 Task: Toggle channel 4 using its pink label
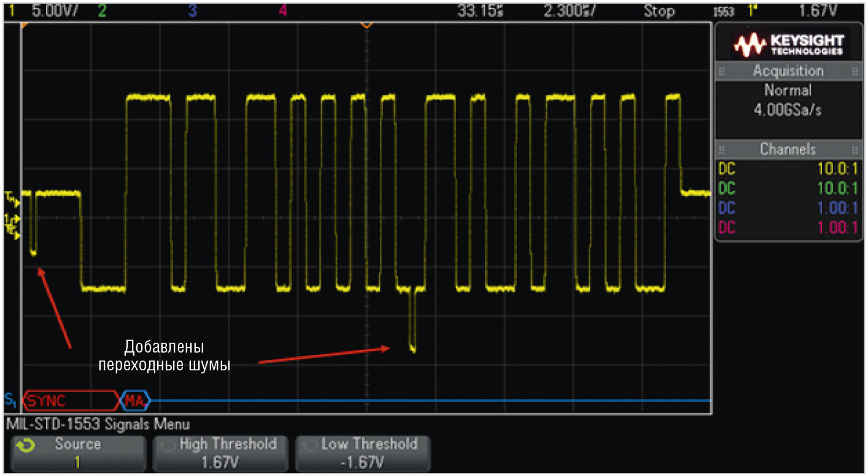(282, 10)
